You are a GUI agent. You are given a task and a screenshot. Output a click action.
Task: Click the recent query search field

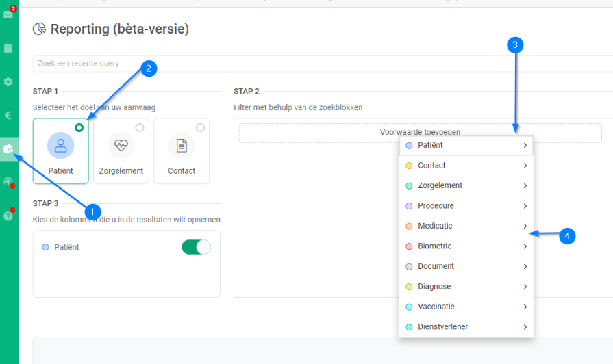pyautogui.click(x=274, y=64)
